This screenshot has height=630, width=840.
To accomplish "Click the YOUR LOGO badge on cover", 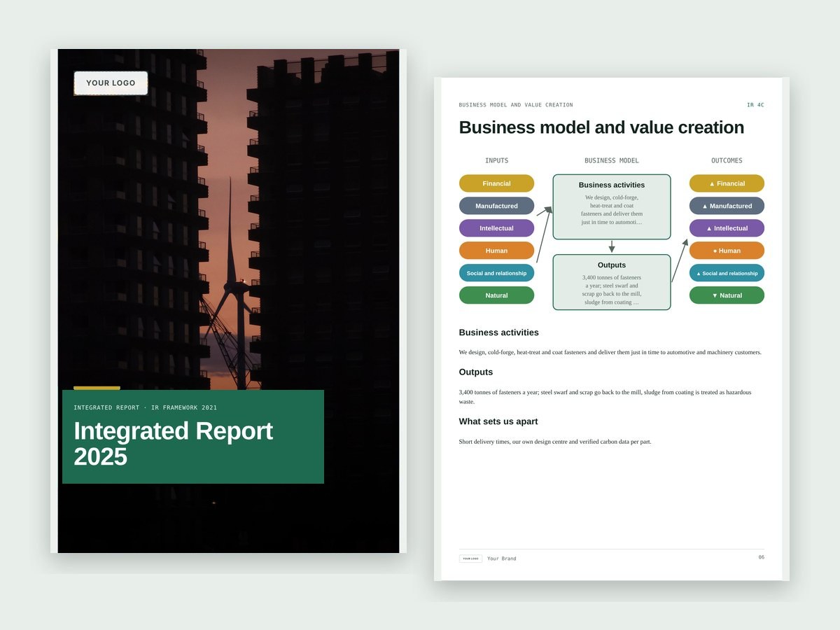I will [x=111, y=83].
